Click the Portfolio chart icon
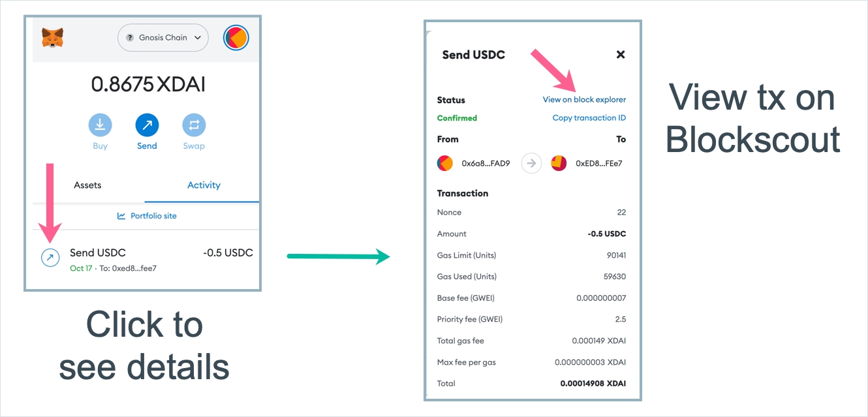Viewport: 868px width, 417px height. click(x=121, y=216)
